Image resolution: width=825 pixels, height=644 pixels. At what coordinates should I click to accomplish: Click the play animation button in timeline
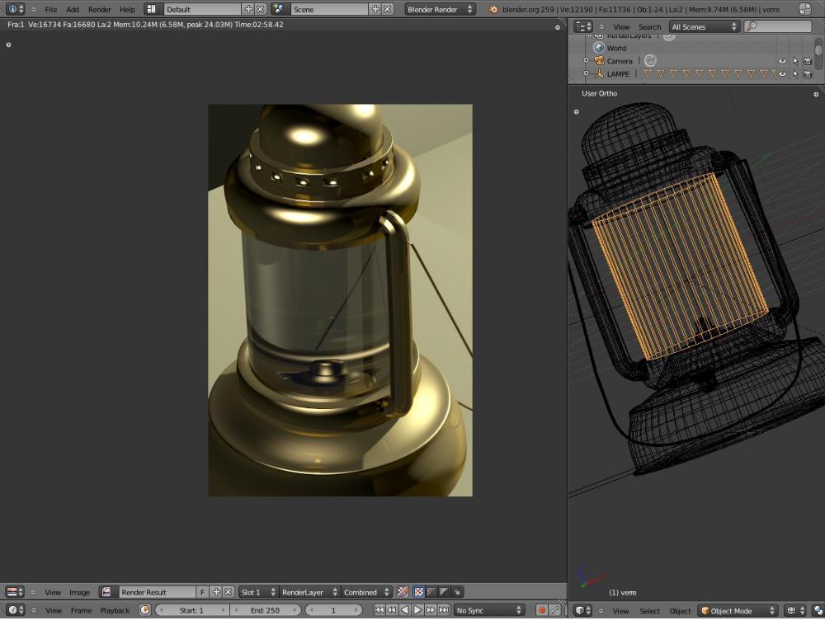[417, 610]
